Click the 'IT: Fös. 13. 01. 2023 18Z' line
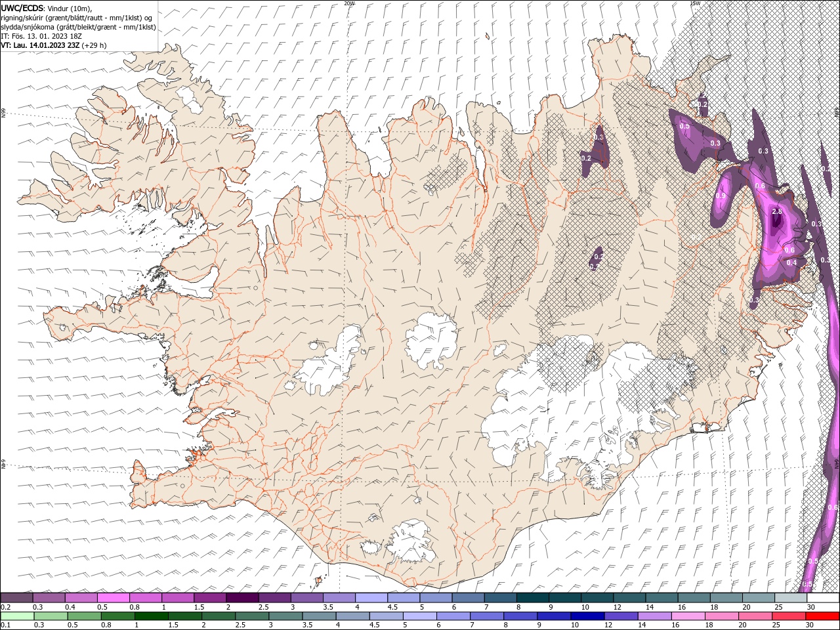Screen dimensions: 840x630 coord(43,36)
